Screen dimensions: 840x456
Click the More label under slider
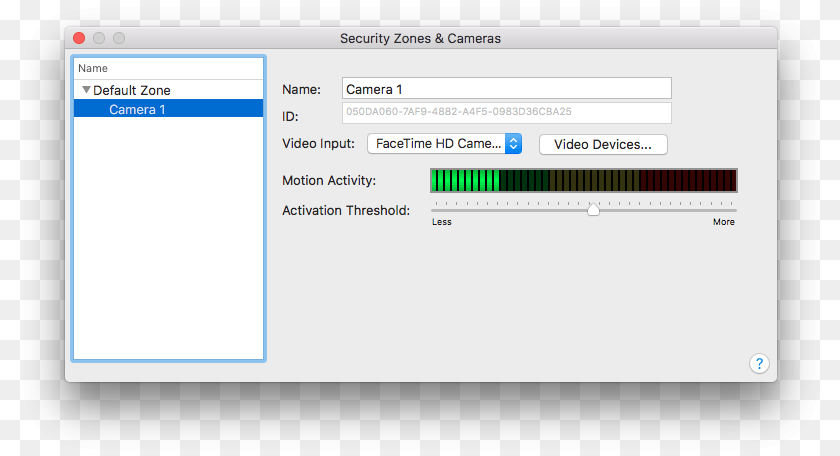click(x=723, y=222)
